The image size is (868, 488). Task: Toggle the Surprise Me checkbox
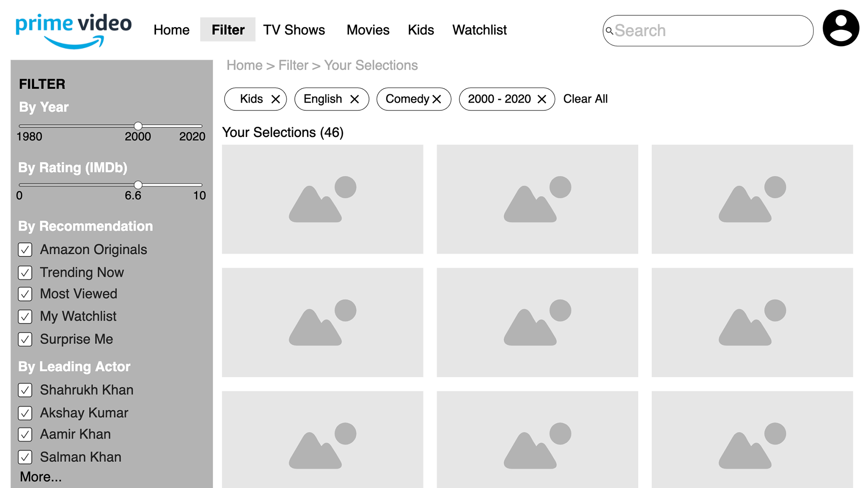pyautogui.click(x=25, y=339)
